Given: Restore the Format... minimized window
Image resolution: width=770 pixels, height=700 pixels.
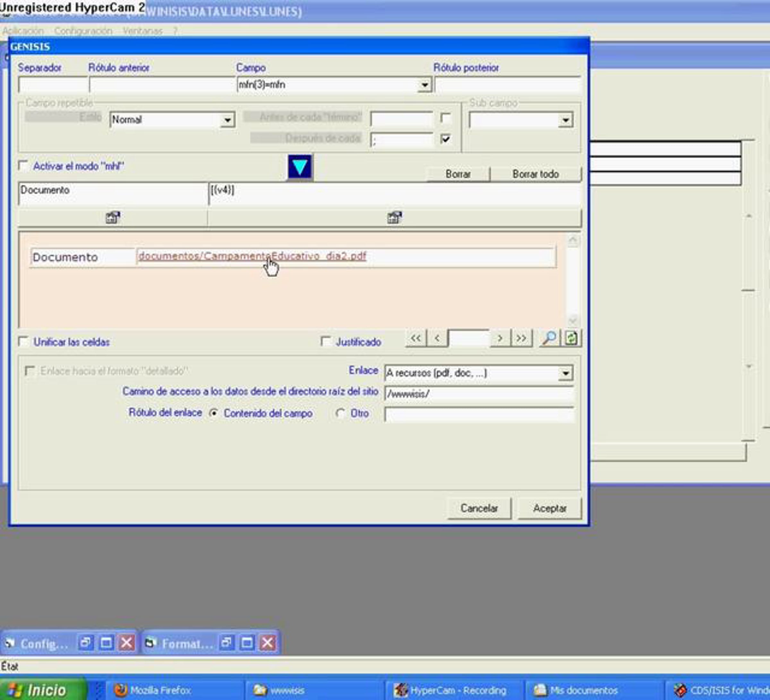Looking at the screenshot, I should coord(227,643).
